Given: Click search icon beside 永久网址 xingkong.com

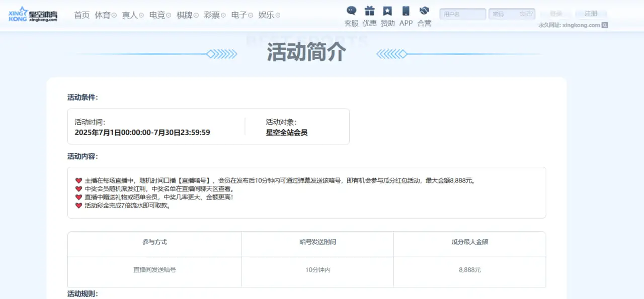Looking at the screenshot, I should click(x=605, y=25).
